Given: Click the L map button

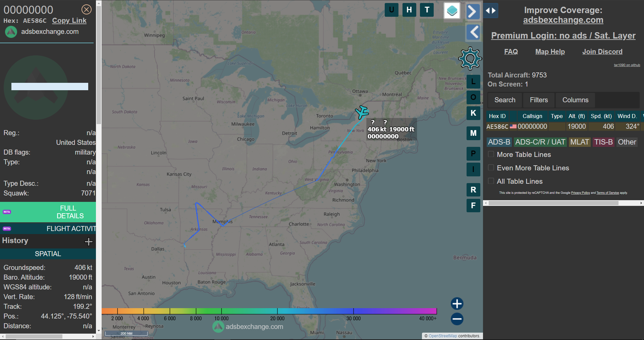Looking at the screenshot, I should (x=473, y=81).
